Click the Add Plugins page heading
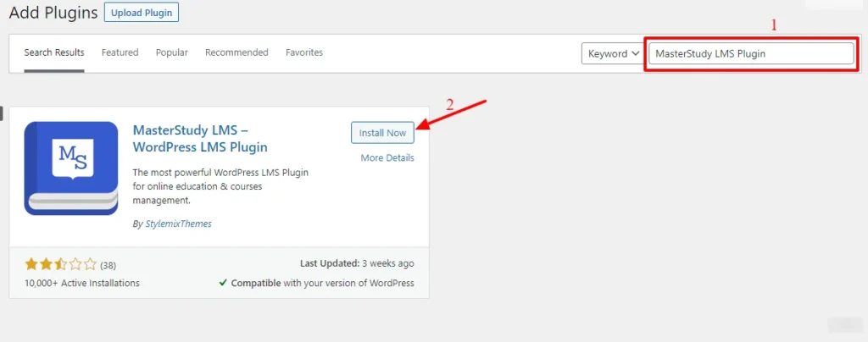 click(x=53, y=12)
